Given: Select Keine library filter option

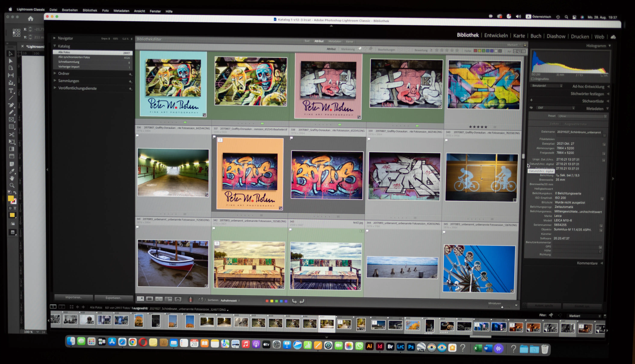Looking at the screenshot, I should (x=349, y=42).
